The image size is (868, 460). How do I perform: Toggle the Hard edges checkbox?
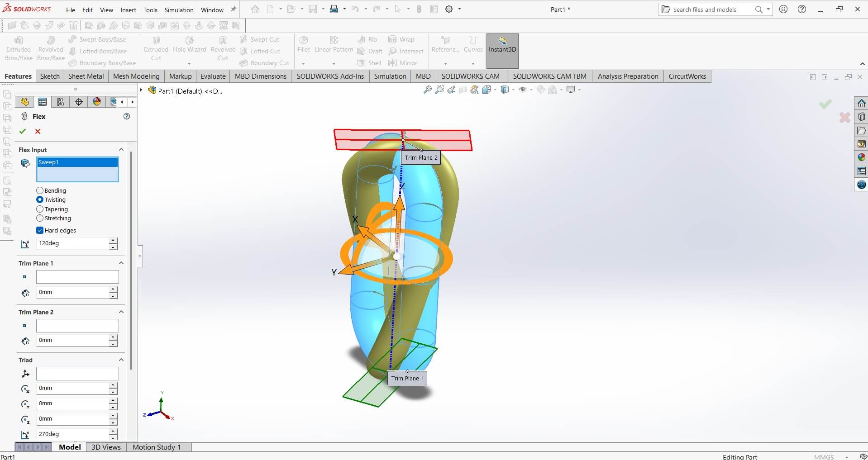tap(40, 230)
